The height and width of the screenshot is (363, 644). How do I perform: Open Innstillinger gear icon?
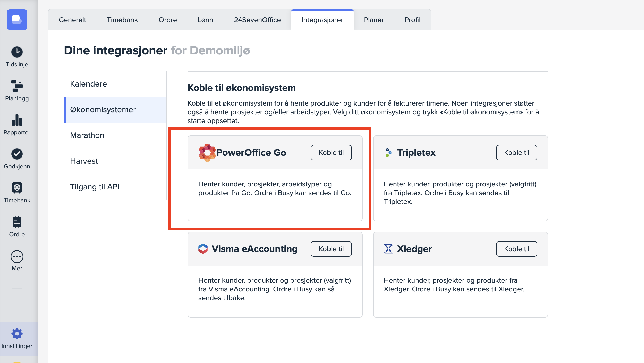click(17, 334)
